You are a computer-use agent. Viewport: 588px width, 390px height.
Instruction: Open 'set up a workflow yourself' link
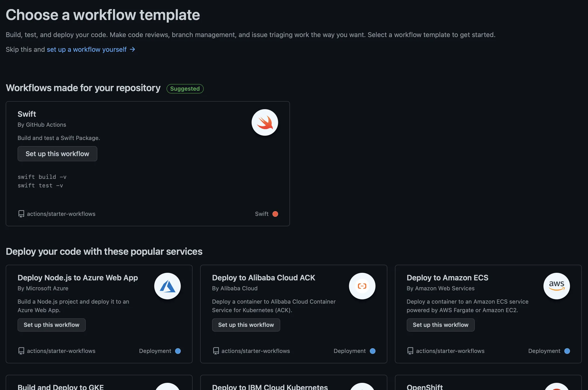(86, 49)
